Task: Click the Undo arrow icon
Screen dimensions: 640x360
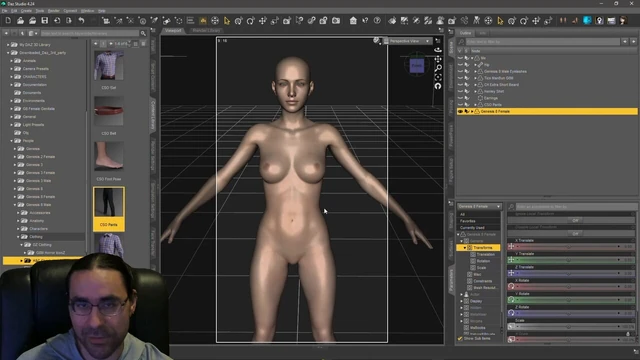Action: tap(81, 20)
